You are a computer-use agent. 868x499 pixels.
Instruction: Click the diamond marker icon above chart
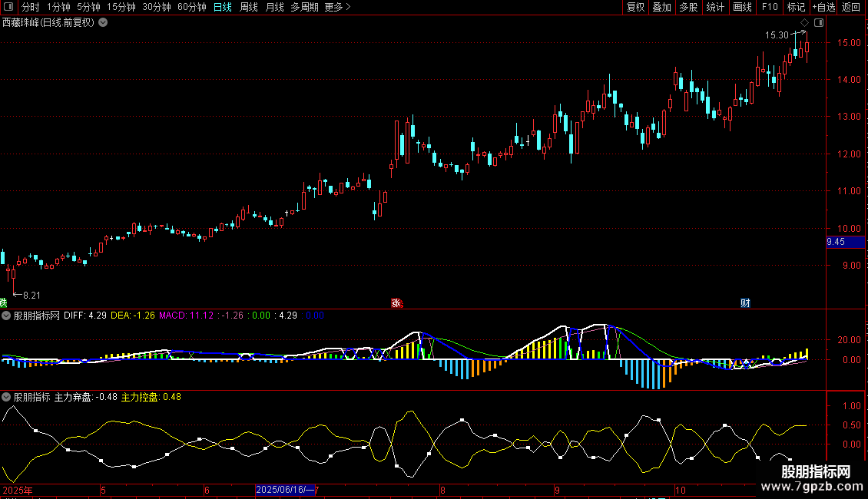coord(804,23)
